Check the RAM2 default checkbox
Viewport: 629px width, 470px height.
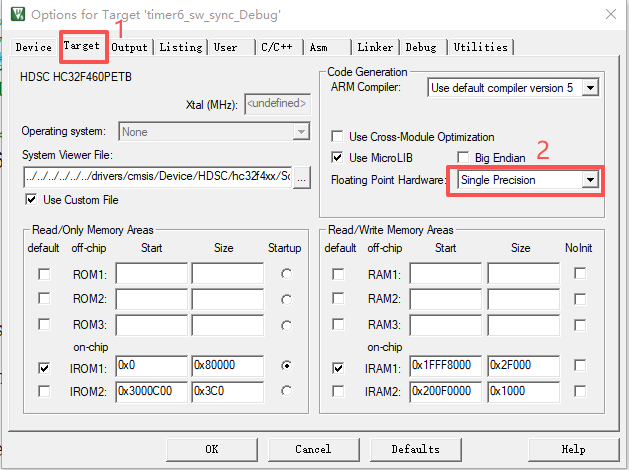(338, 299)
